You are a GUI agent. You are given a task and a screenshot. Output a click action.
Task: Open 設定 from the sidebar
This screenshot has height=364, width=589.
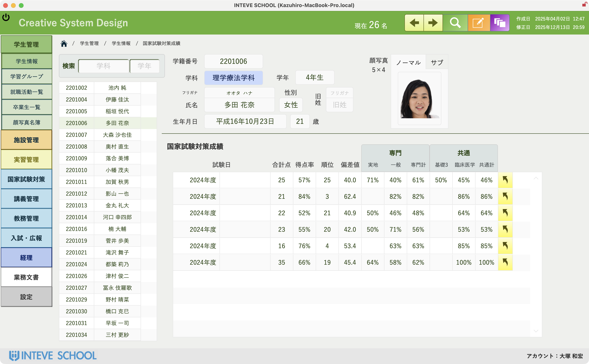tap(27, 297)
